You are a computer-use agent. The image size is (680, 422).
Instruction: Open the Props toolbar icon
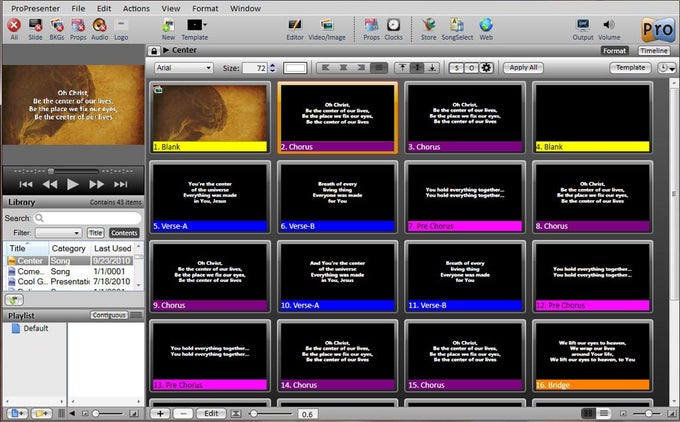coord(371,25)
